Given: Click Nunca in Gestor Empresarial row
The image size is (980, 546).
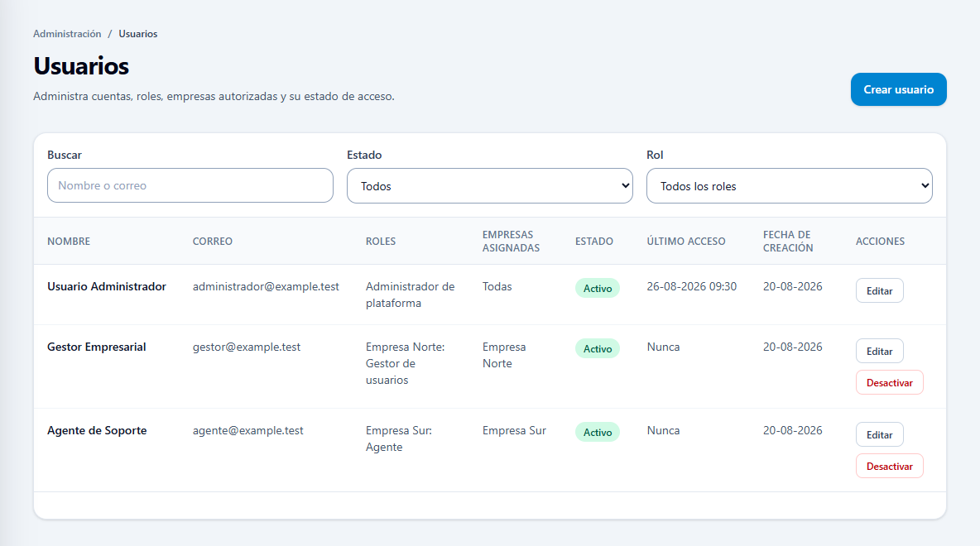Looking at the screenshot, I should (663, 347).
